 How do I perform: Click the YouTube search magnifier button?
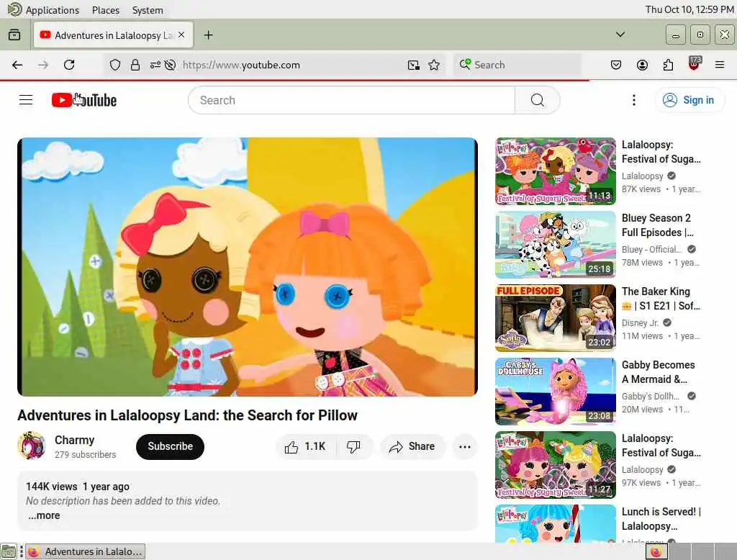click(537, 100)
